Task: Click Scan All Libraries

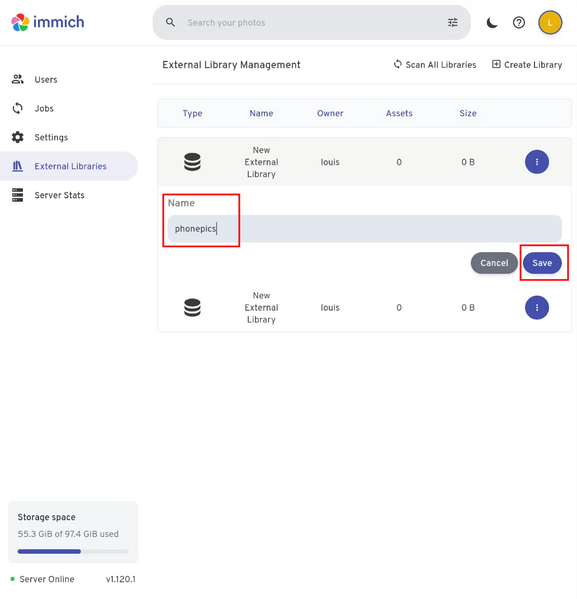Action: click(x=435, y=65)
